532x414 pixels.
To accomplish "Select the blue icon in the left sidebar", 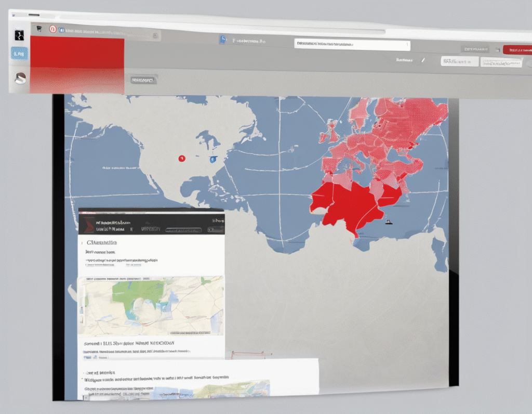I will [x=19, y=54].
